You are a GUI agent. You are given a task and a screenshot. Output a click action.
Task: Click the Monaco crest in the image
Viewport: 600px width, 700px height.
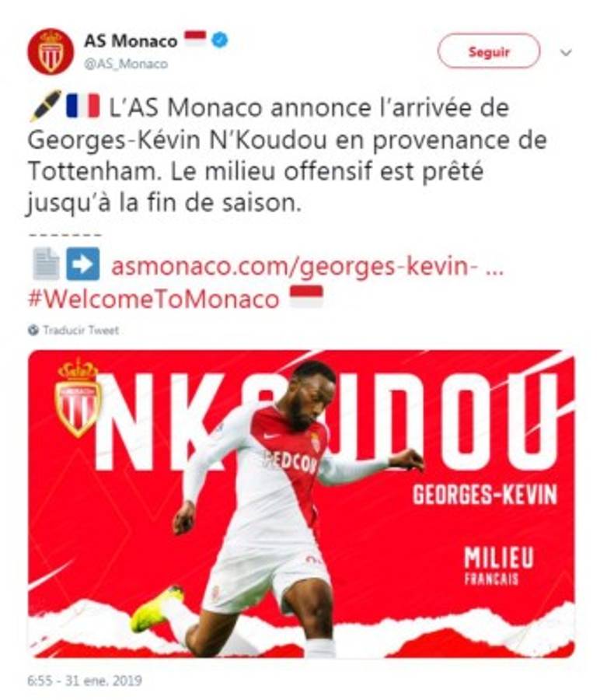(78, 397)
